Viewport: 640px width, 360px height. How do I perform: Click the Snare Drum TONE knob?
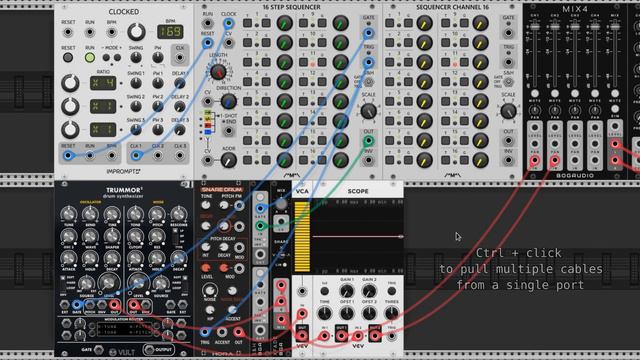(x=206, y=205)
